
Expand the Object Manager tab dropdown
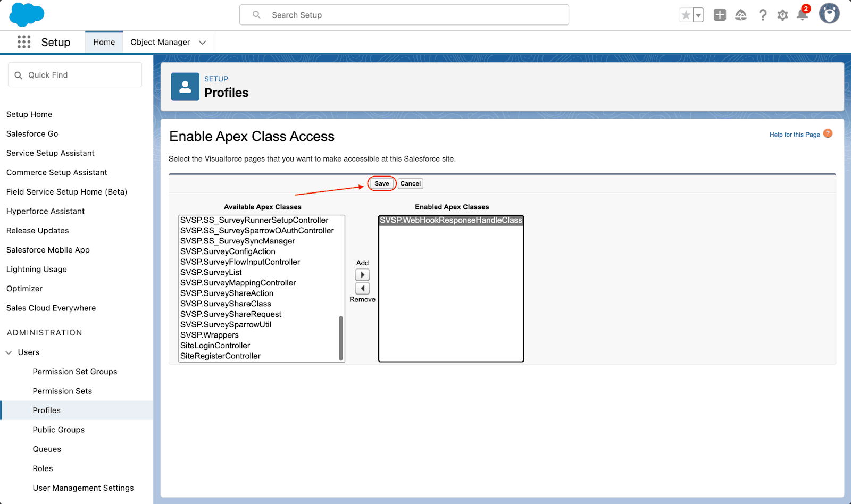203,43
